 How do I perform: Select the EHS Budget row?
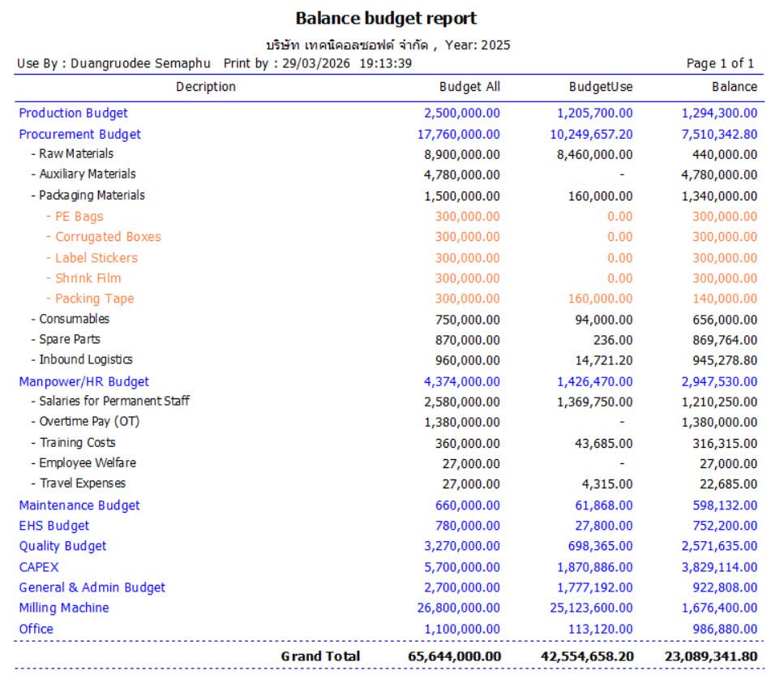[x=54, y=526]
